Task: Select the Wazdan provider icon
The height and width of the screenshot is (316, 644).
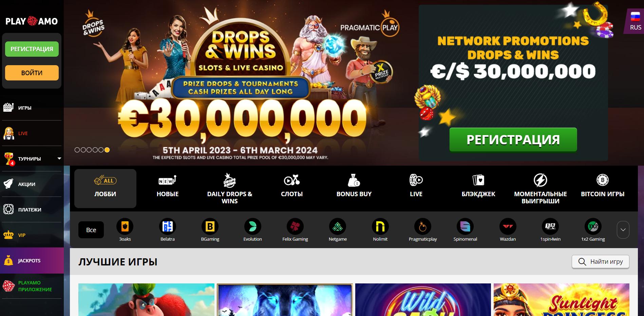Action: 508,226
